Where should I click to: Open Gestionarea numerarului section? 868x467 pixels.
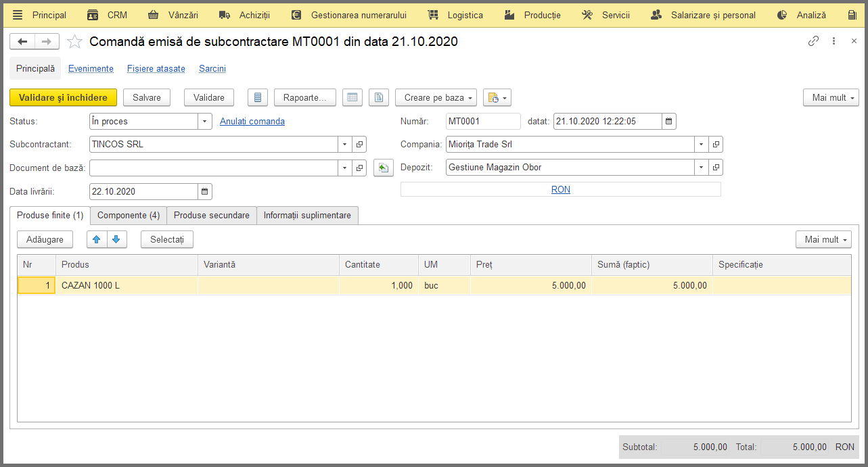(349, 15)
